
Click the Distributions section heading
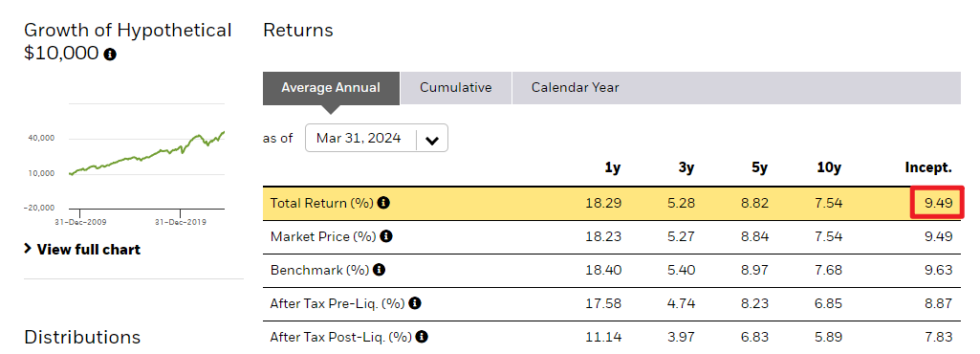click(82, 337)
